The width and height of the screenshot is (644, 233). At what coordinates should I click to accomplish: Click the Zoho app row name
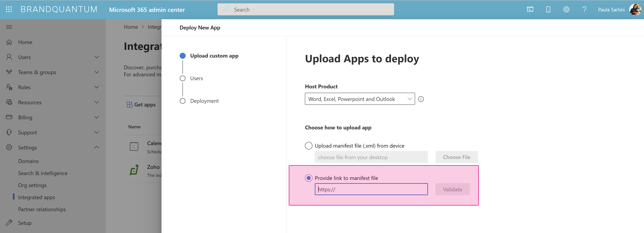pos(153,167)
